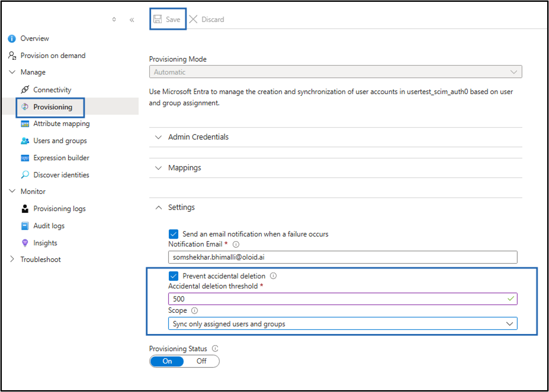Click the Save button label

(x=173, y=20)
